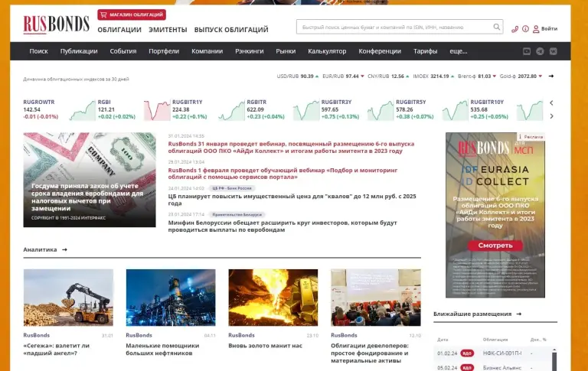Click the RusBonds logo
Viewport: 588px width, 371px height.
click(x=56, y=24)
